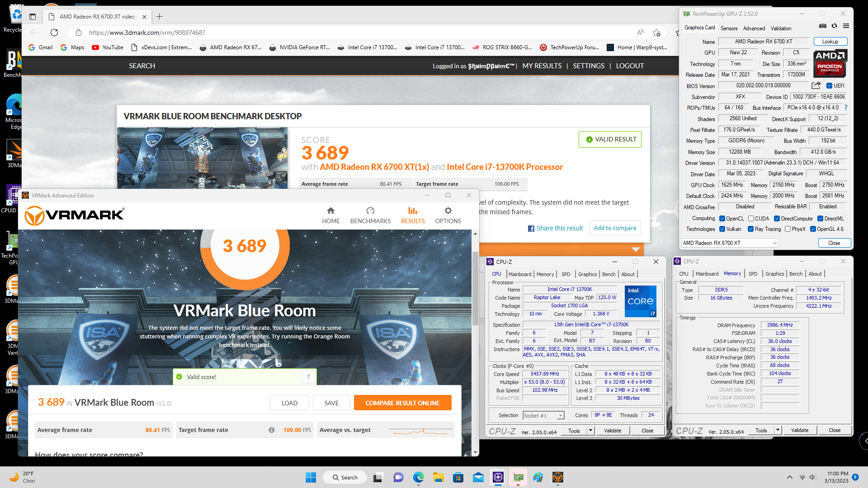Click Blue Room benchmark thumbnail image

202,157
